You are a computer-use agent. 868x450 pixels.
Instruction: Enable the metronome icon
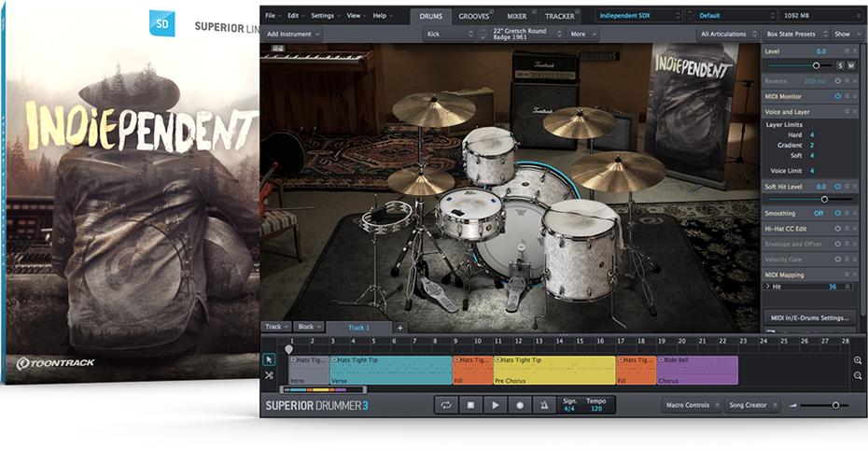(x=544, y=405)
